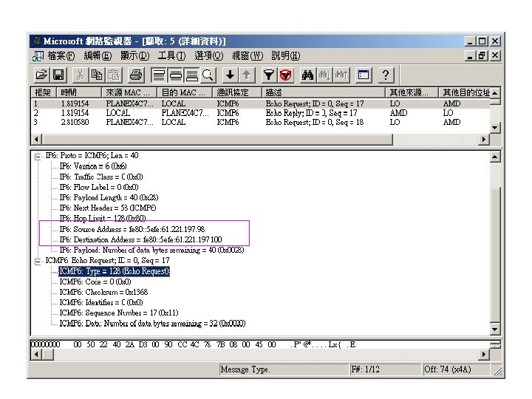
Task: Go to next frame with down arrow icon
Action: click(x=230, y=75)
